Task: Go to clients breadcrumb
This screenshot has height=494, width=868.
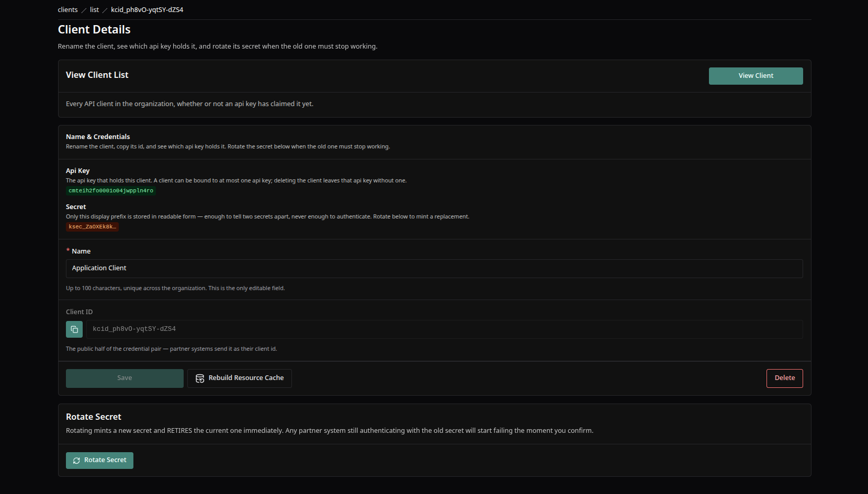Action: [x=67, y=10]
